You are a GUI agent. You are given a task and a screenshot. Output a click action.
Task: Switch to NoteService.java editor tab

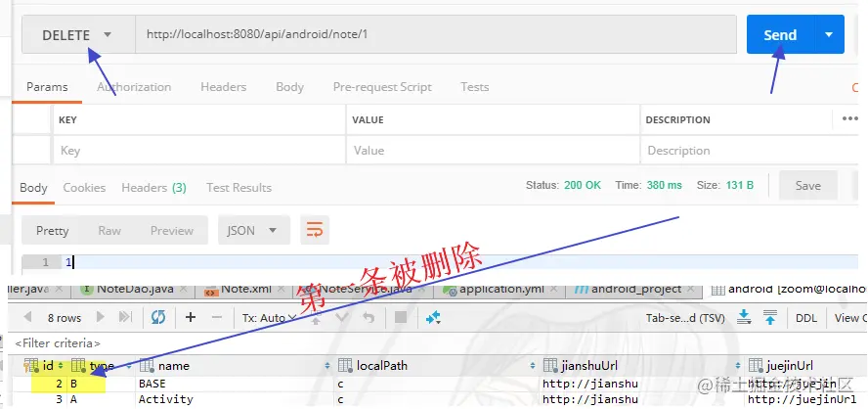[366, 289]
